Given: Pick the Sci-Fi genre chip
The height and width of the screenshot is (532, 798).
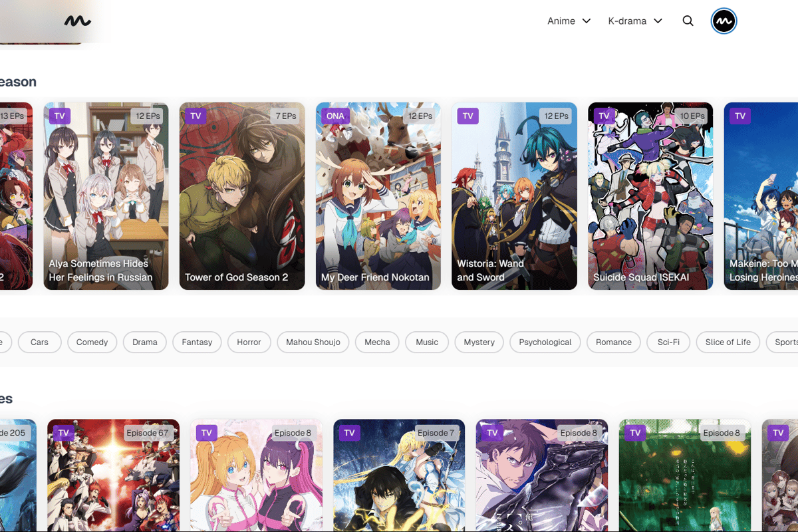Looking at the screenshot, I should [x=668, y=342].
